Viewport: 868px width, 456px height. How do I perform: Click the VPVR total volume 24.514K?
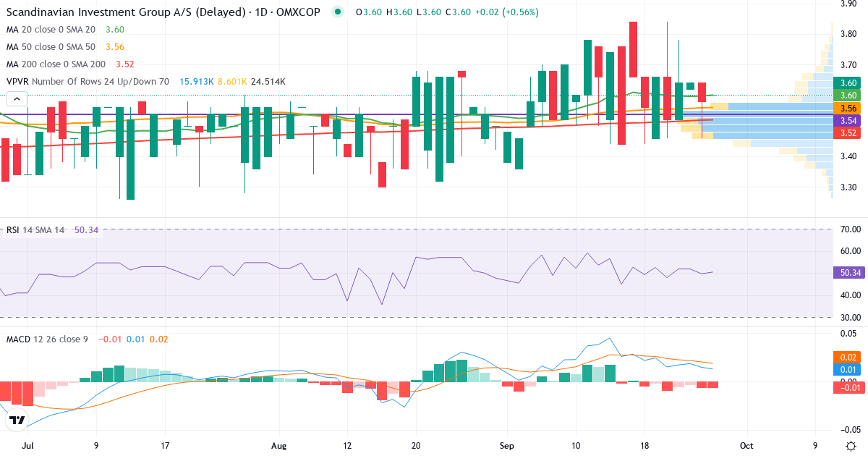tap(269, 82)
